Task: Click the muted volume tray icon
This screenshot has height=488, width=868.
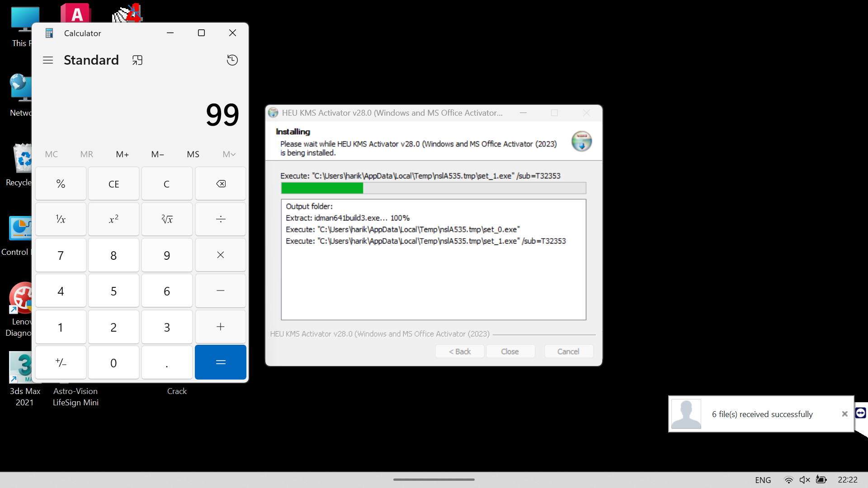Action: [805, 480]
